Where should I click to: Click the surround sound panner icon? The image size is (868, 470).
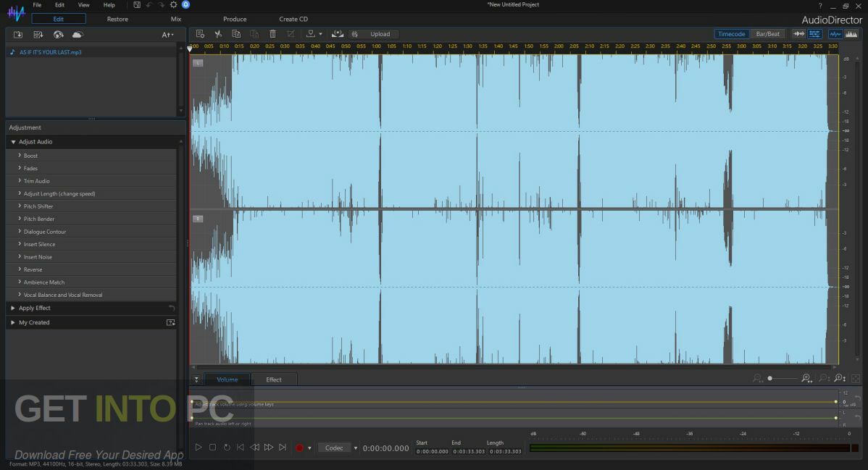337,34
